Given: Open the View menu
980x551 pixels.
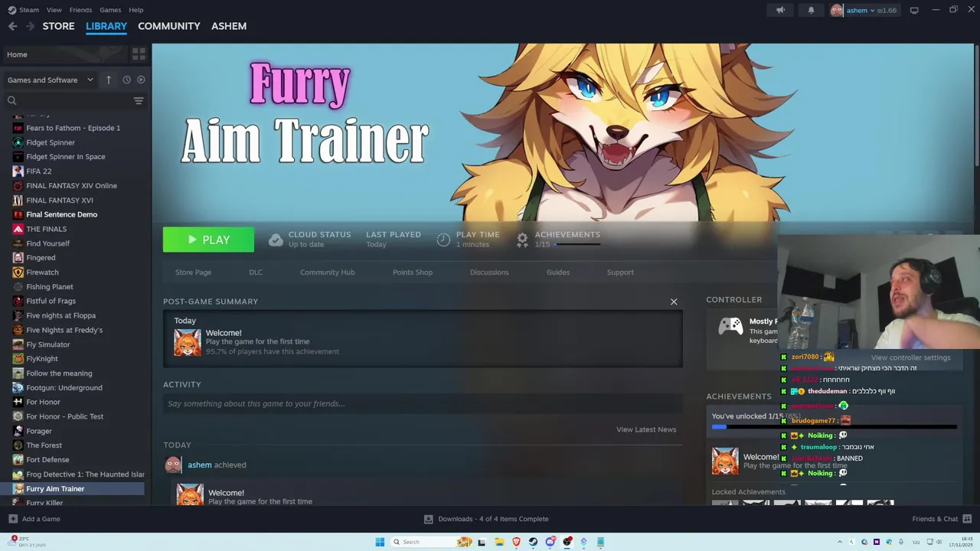Looking at the screenshot, I should click(54, 10).
